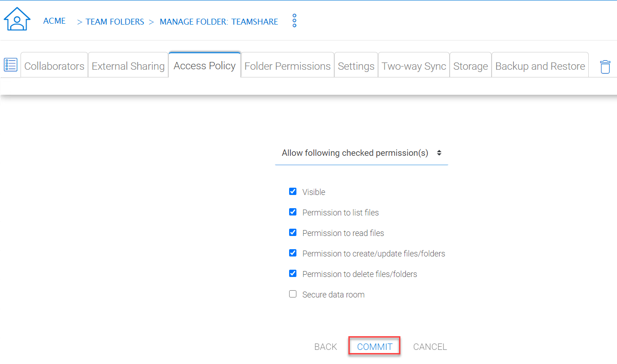This screenshot has width=617, height=364.
Task: Toggle Permission to read files checkbox
Action: (x=293, y=232)
